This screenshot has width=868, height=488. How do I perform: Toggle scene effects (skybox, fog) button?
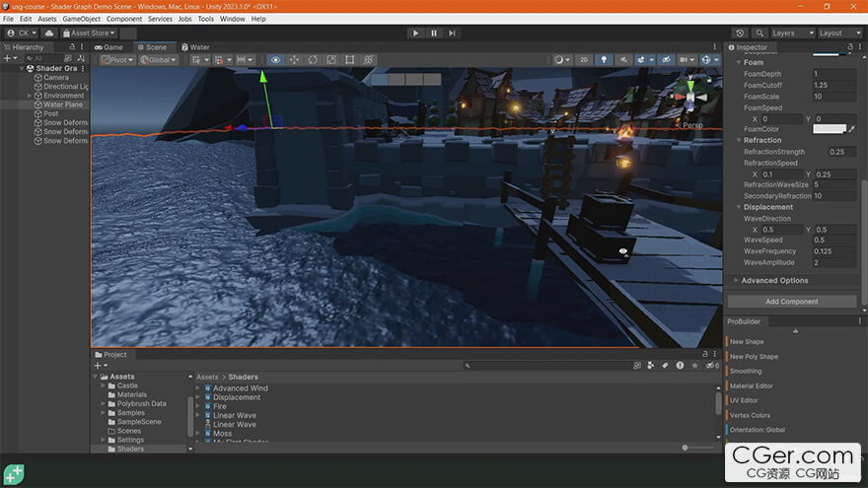(641, 60)
